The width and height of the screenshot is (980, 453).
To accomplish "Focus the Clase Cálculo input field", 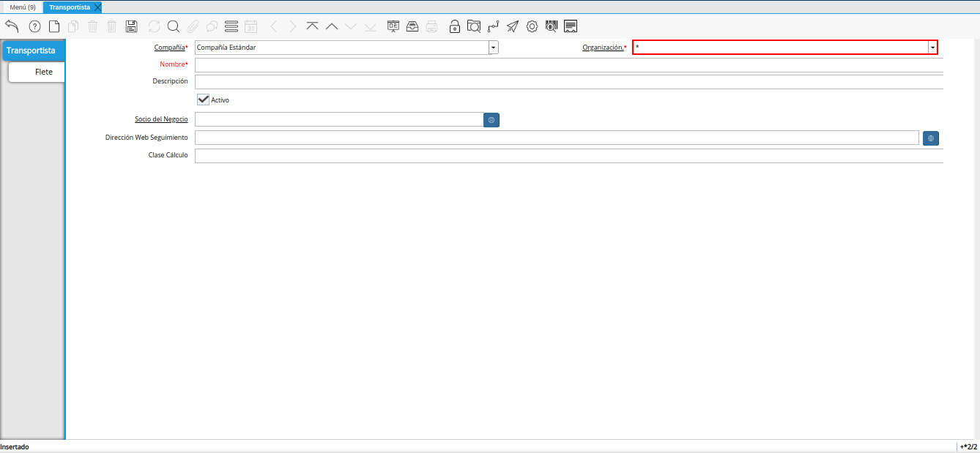I will click(569, 155).
